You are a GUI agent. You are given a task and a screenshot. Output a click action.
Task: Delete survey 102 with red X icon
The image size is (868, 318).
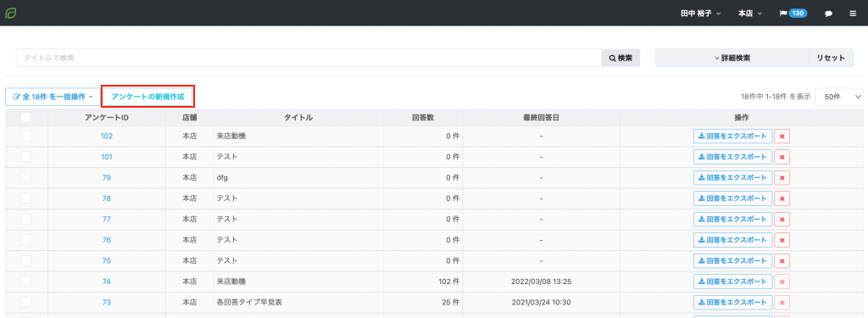[782, 137]
